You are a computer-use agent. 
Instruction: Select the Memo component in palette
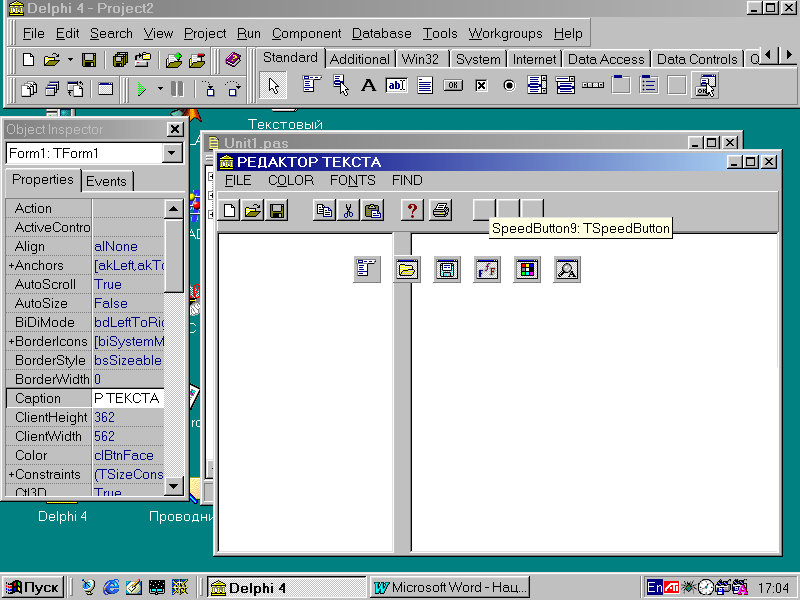[424, 85]
